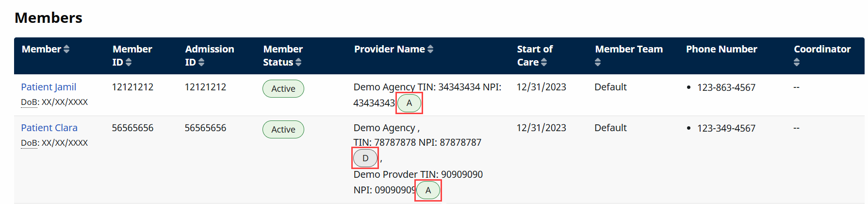The image size is (868, 204).
Task: Open the Patient Jamil member record
Action: click(x=49, y=87)
